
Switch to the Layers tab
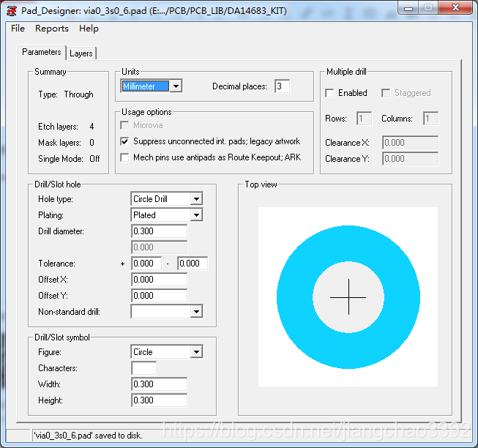[x=81, y=53]
